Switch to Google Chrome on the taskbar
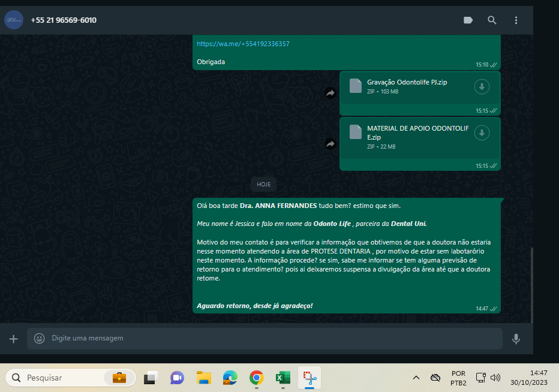This screenshot has height=392, width=559. (x=256, y=378)
